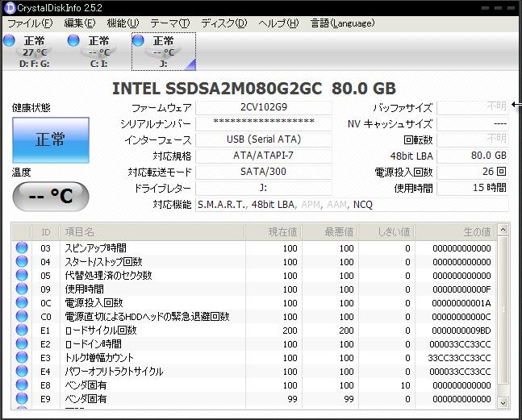Click status icon for row E9 ベンダ固有
The height and width of the screenshot is (420, 522).
tap(22, 398)
